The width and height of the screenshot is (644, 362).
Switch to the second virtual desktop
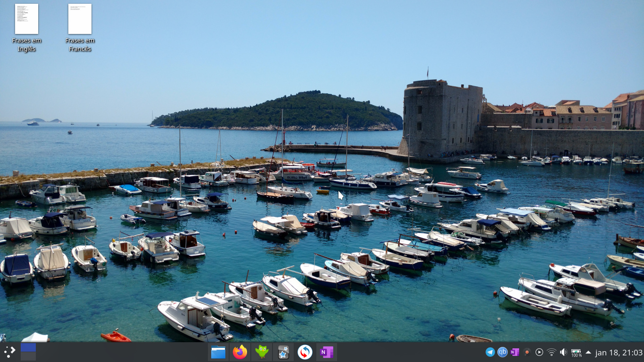28,356
